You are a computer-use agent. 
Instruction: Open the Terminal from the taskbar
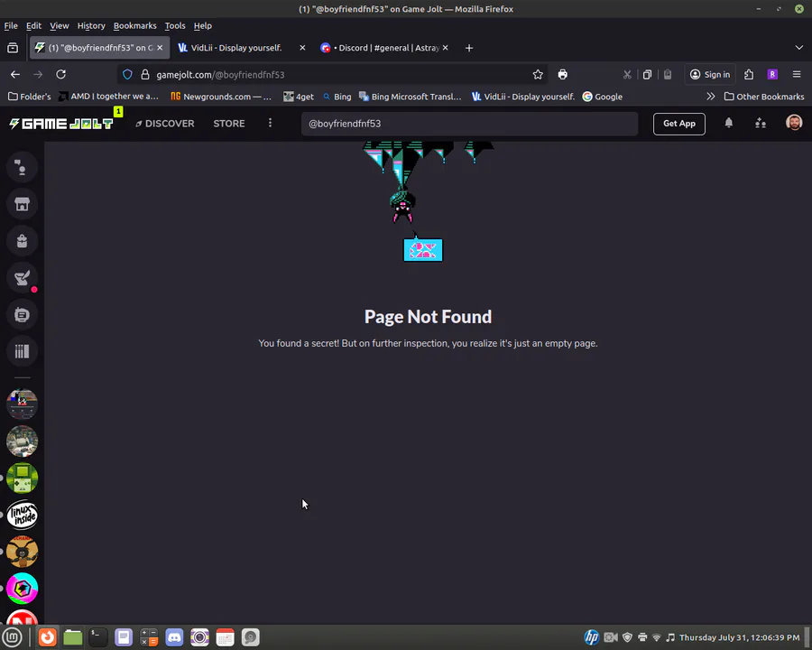97,637
